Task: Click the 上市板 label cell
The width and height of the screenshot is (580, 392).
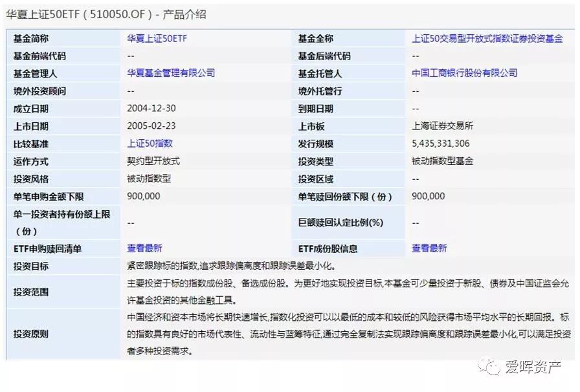Action: pyautogui.click(x=348, y=126)
